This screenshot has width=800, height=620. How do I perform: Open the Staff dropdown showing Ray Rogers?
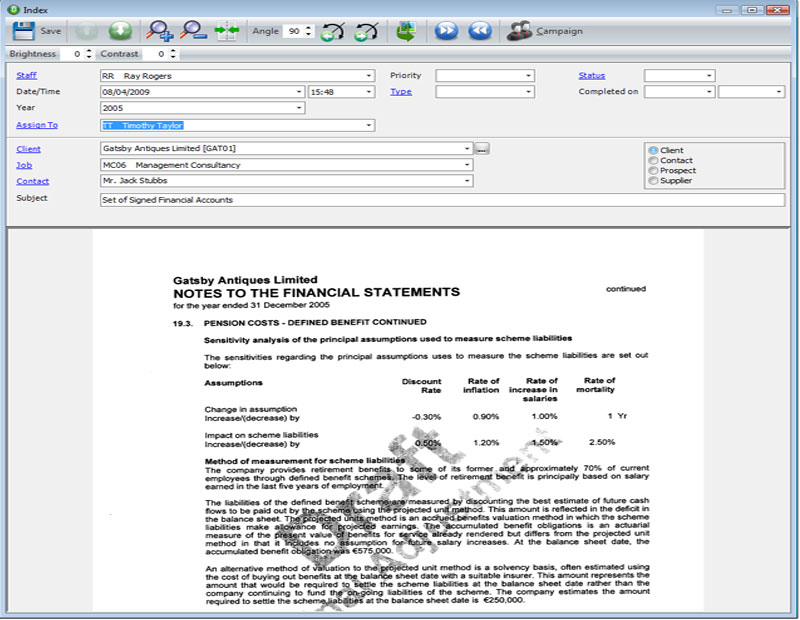368,76
